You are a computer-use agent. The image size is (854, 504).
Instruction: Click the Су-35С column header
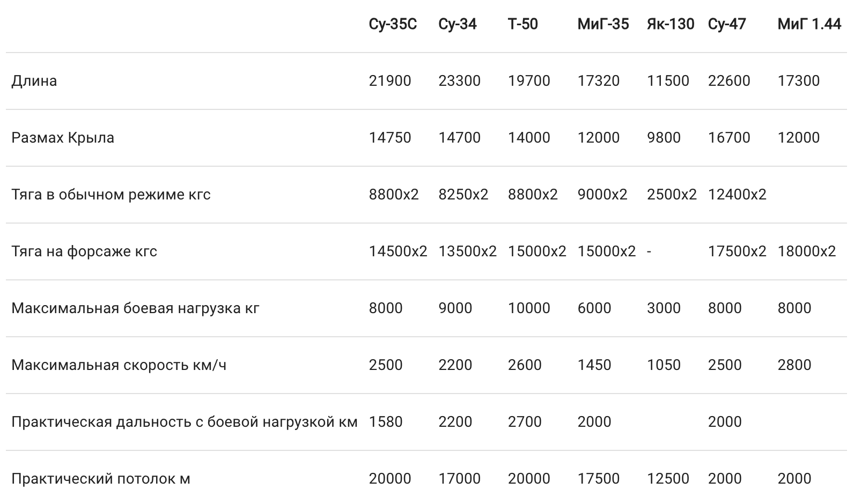392,24
